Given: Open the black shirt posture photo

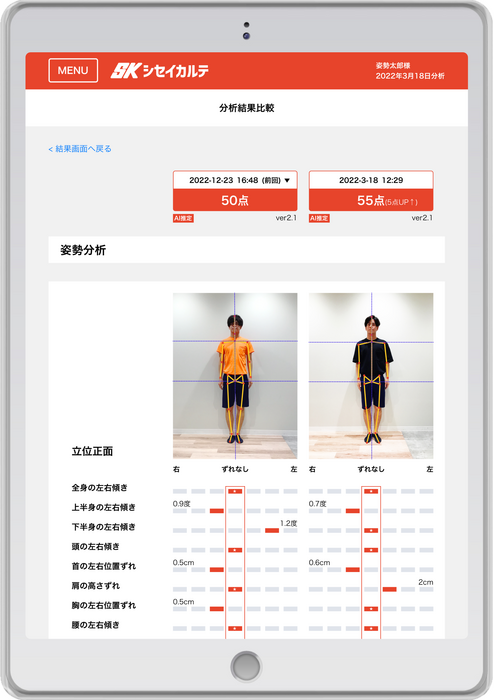Looking at the screenshot, I should pyautogui.click(x=371, y=375).
